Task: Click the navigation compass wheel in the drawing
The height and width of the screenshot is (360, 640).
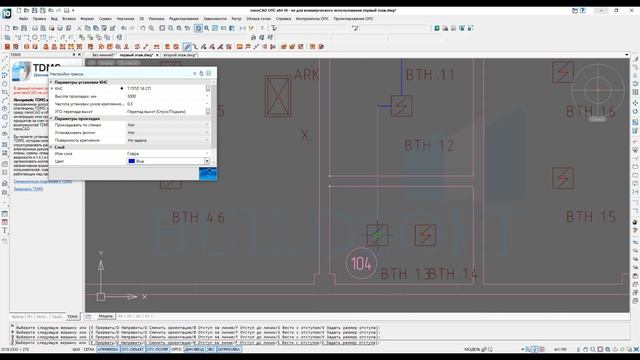Action: pyautogui.click(x=598, y=89)
